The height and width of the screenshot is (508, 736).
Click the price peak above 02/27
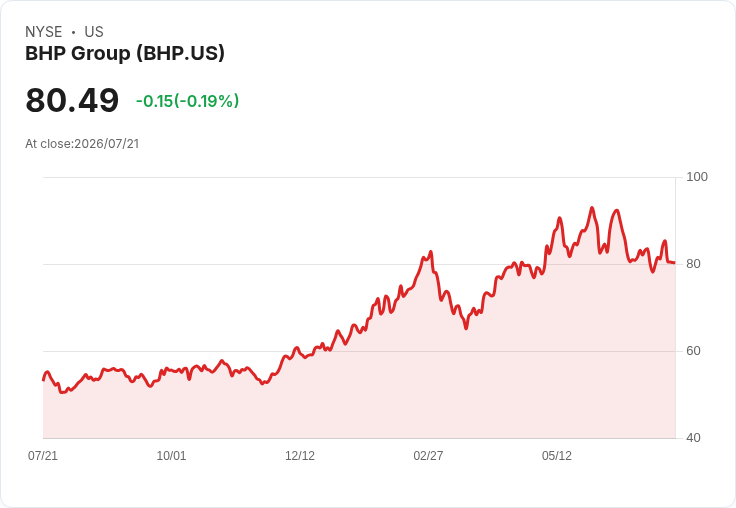[431, 252]
